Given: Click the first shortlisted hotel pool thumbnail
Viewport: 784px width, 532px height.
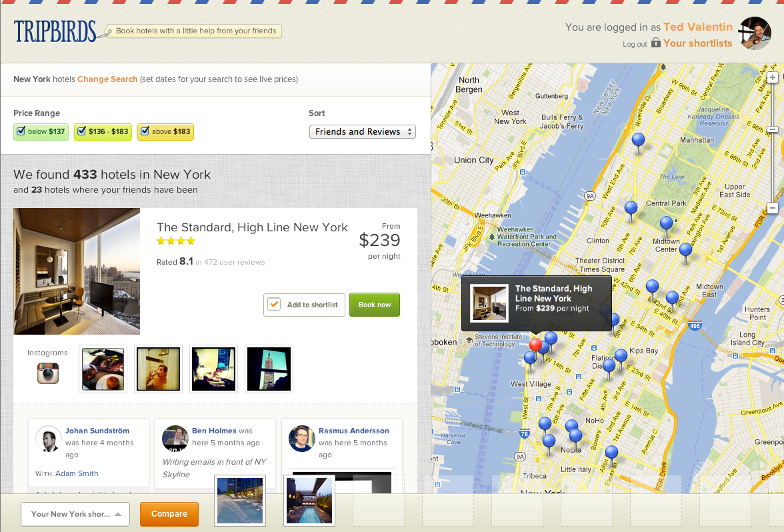Looking at the screenshot, I should 240,501.
